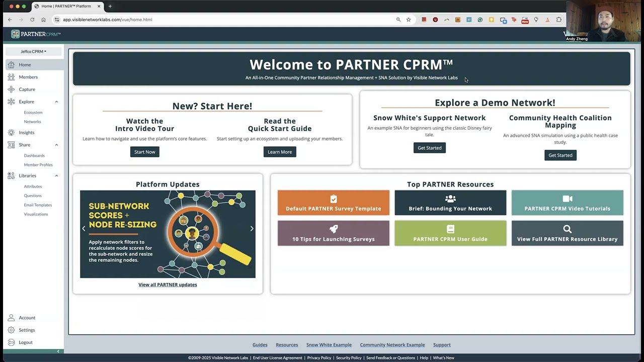The height and width of the screenshot is (362, 644).
Task: Show next Platform Updates slide
Action: click(x=252, y=228)
